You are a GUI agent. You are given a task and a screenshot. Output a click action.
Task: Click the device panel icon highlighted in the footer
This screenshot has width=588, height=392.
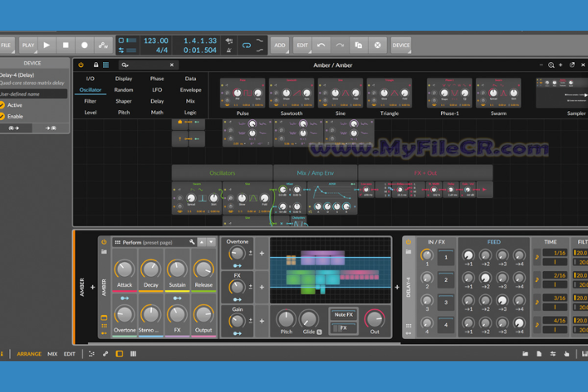[119, 354]
